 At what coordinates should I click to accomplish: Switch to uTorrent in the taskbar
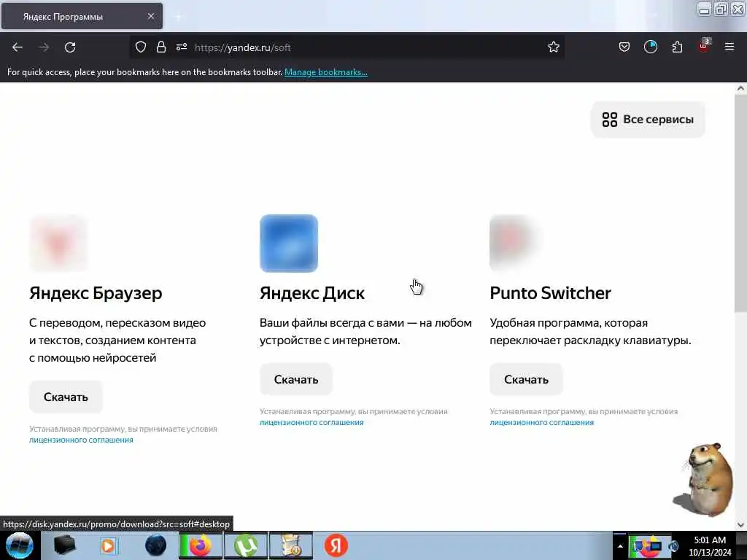[x=245, y=545]
